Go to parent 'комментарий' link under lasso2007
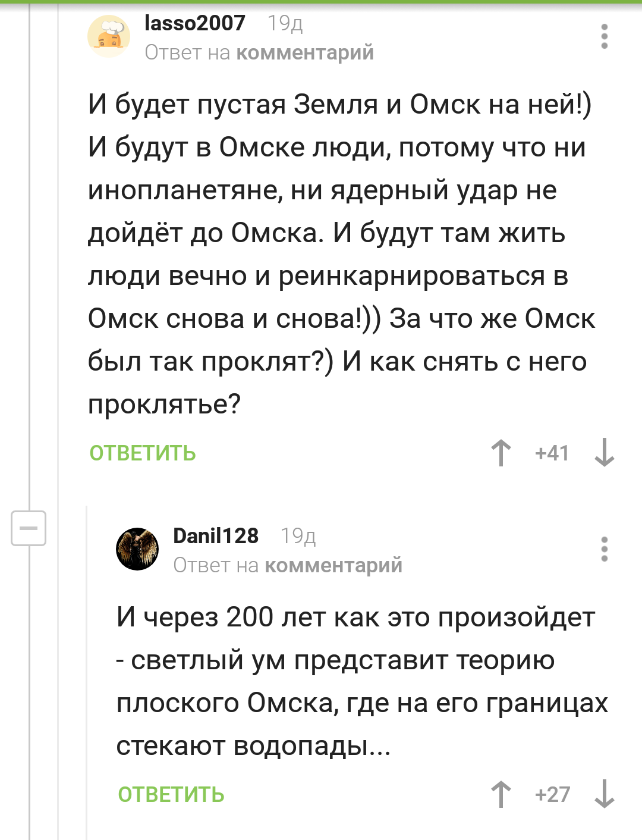 305,53
